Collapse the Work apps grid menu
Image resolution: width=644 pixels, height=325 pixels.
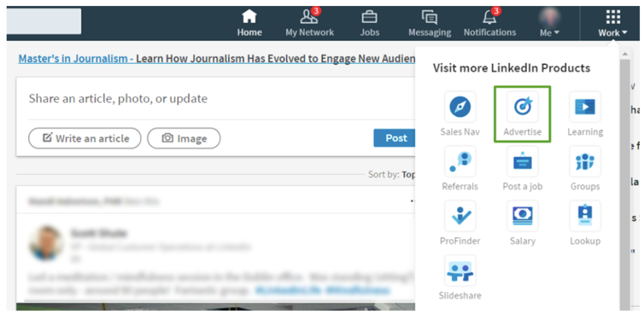pyautogui.click(x=613, y=23)
